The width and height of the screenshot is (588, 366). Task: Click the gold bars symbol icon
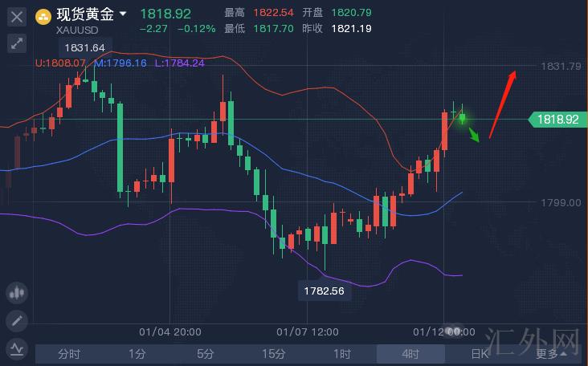pos(43,15)
